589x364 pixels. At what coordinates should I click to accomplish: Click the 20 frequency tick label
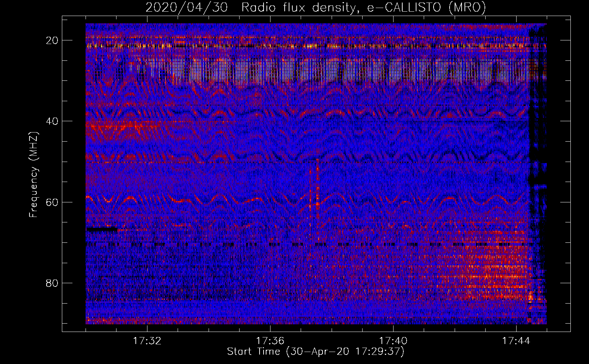click(x=52, y=40)
